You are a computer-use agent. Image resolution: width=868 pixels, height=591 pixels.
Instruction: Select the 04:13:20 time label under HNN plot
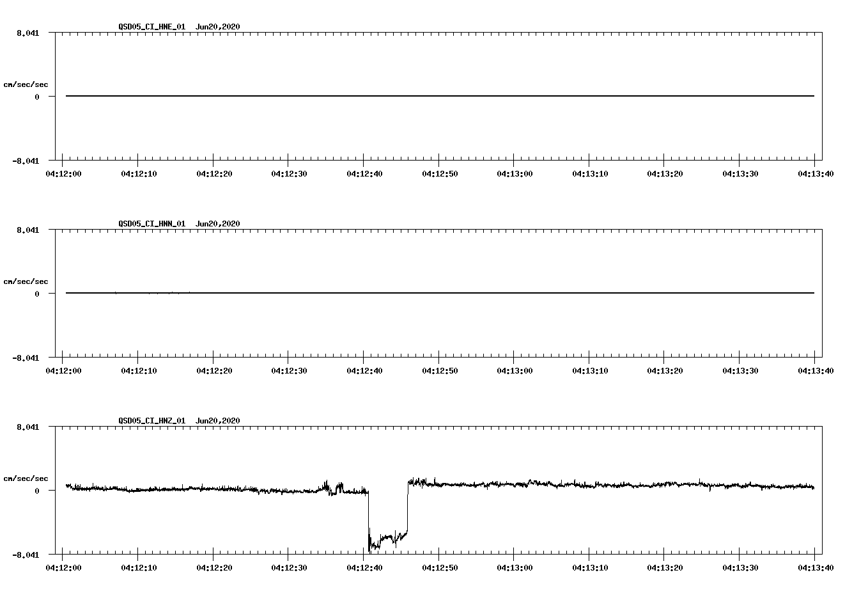(664, 370)
